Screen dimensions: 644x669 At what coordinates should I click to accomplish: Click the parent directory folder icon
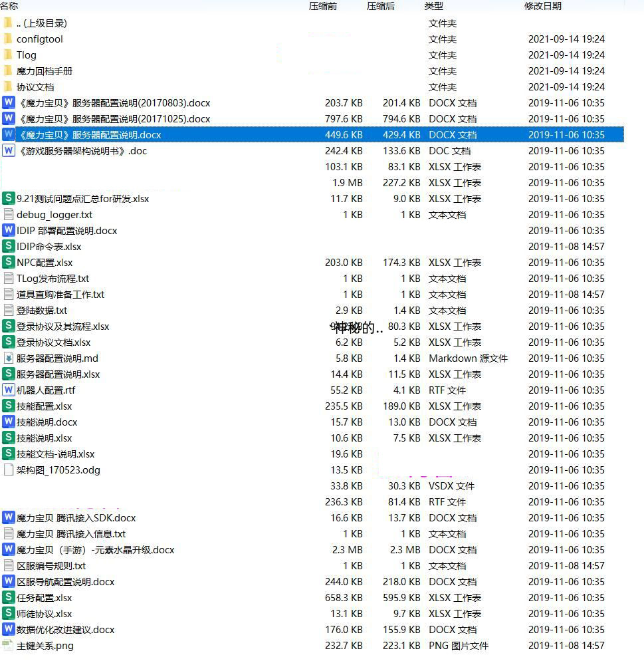pyautogui.click(x=8, y=23)
